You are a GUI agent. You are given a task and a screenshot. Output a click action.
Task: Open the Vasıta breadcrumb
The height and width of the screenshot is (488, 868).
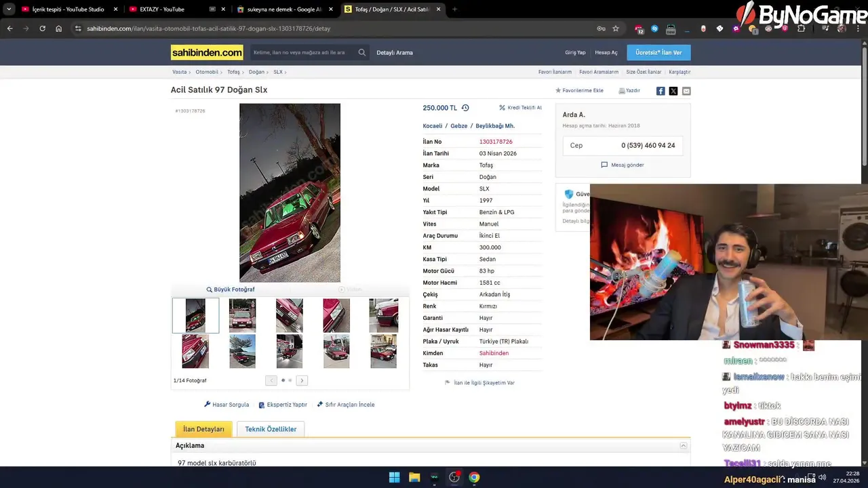[x=180, y=72]
